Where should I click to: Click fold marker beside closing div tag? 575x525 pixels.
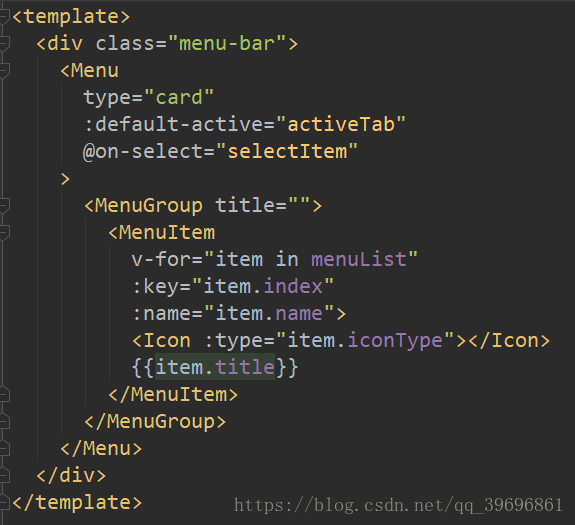[x=4, y=476]
